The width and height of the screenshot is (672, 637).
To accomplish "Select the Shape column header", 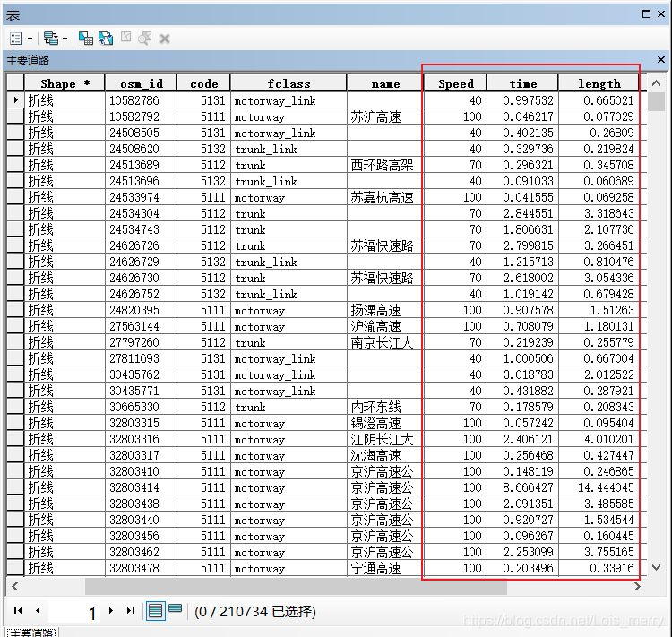I will pos(65,83).
